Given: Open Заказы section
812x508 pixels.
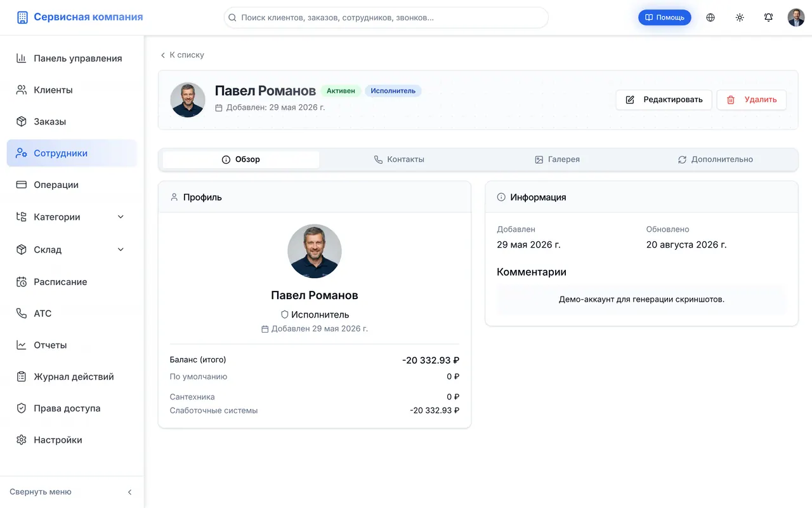Looking at the screenshot, I should click(x=72, y=122).
